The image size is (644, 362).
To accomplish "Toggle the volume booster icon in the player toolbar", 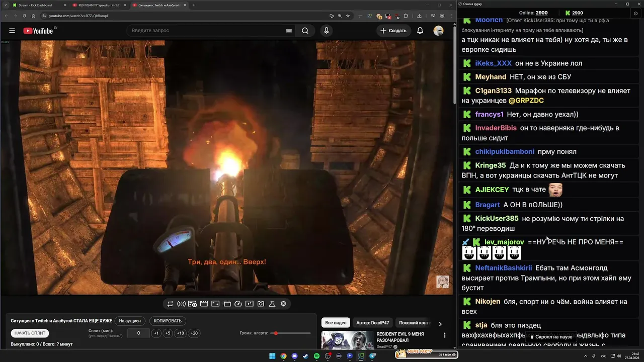I will coord(182,304).
